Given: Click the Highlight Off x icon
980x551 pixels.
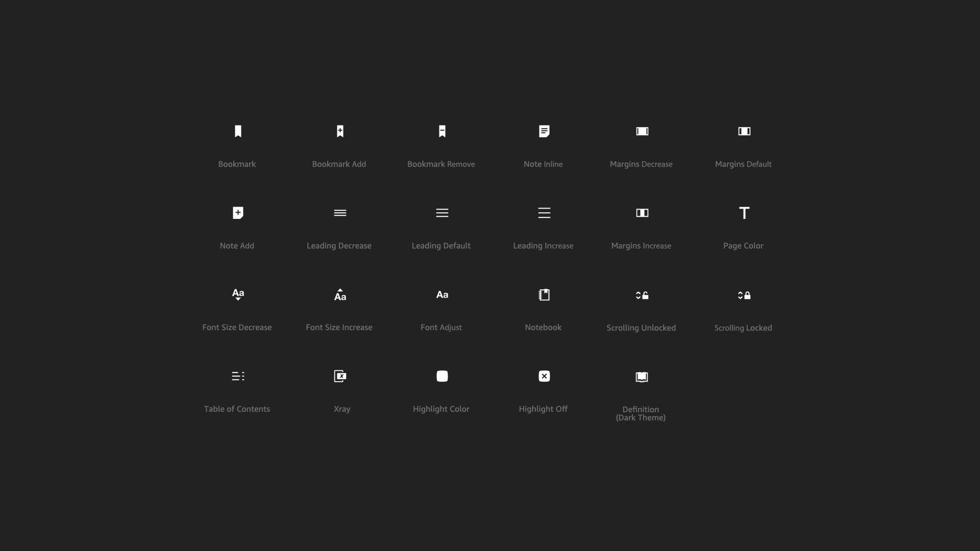Looking at the screenshot, I should point(544,376).
